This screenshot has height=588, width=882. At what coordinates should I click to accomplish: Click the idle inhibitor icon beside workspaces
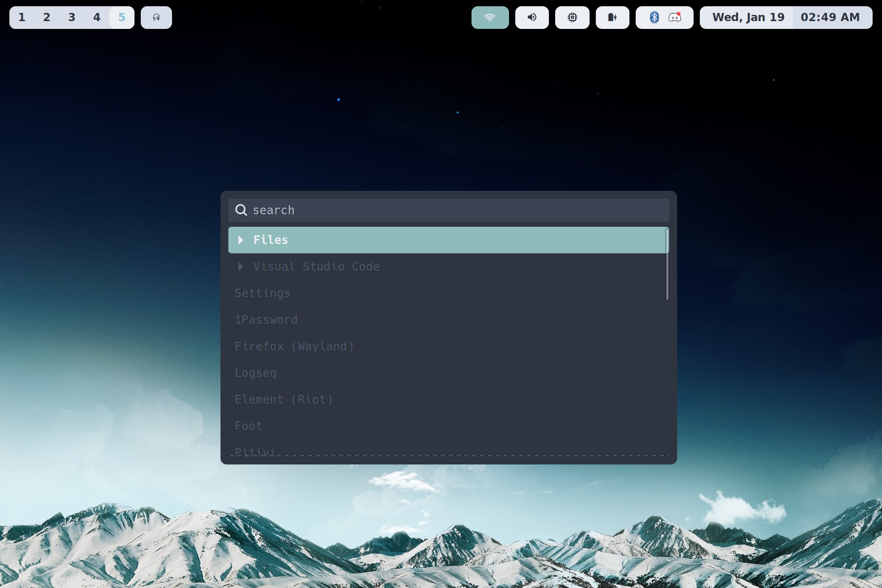(x=156, y=18)
